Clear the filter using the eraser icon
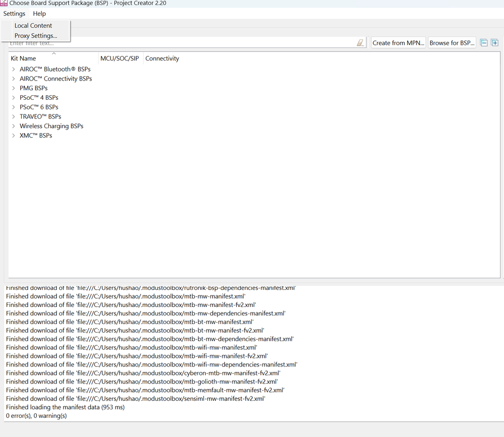Image resolution: width=504 pixels, height=437 pixels. click(x=360, y=42)
